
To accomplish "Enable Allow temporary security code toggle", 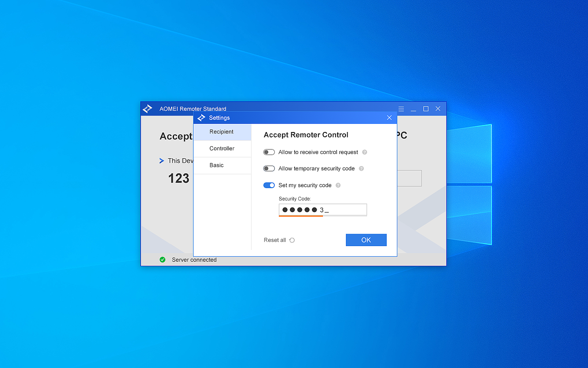I will [269, 169].
